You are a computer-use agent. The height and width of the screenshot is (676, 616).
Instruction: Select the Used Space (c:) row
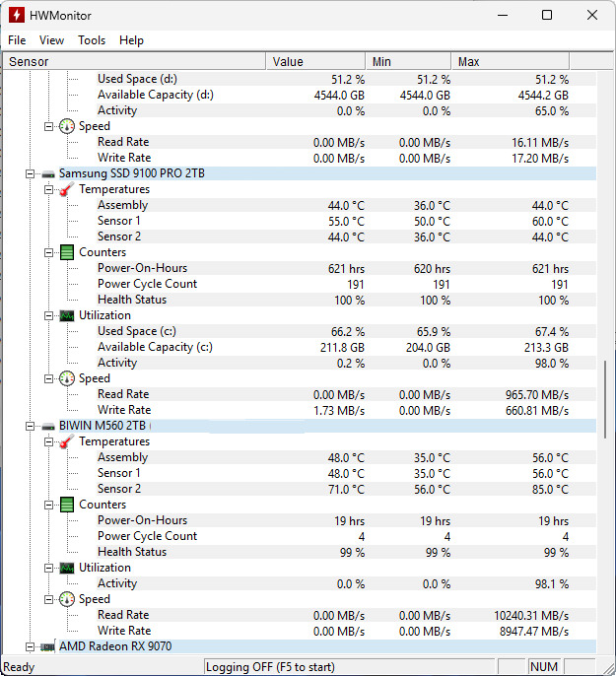click(300, 331)
